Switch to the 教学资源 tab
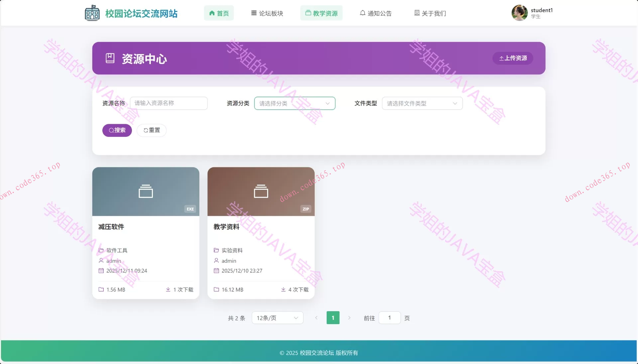Viewport: 638px width, 364px height. click(x=321, y=13)
